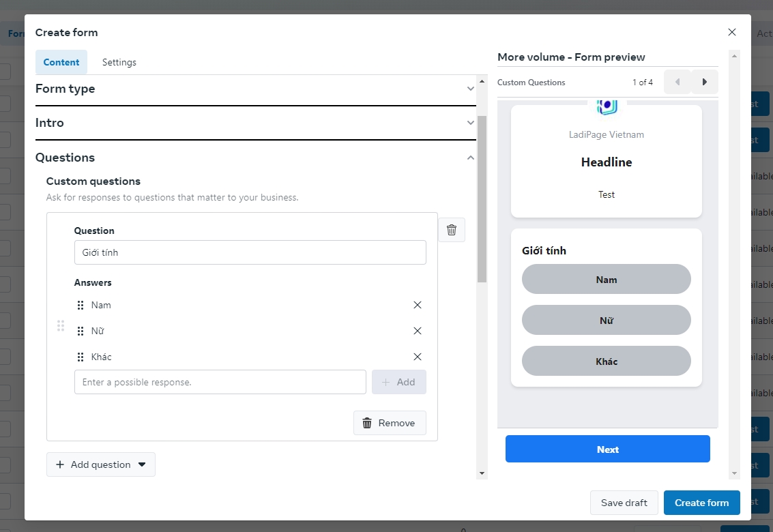The image size is (773, 532).
Task: Click the drag handle next to 'Nam'
Action: (x=81, y=305)
